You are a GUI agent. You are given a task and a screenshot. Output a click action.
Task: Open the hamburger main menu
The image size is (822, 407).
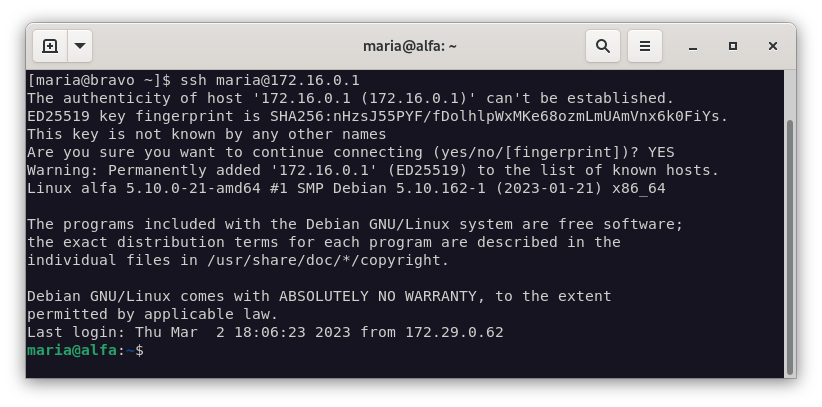(645, 46)
